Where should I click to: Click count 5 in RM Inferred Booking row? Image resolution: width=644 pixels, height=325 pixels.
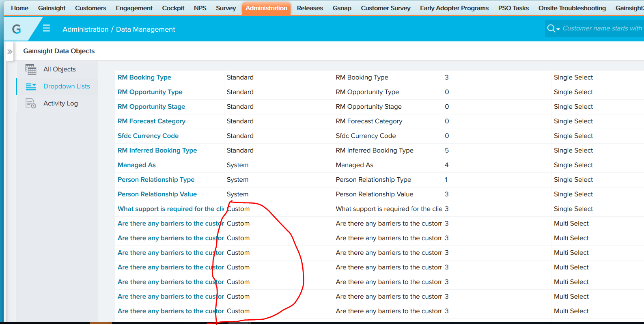(447, 151)
